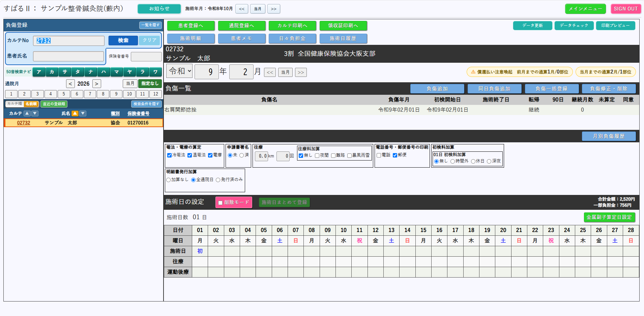
Task: Enable 夜間 往療料加算 checkbox
Action: [317, 156]
